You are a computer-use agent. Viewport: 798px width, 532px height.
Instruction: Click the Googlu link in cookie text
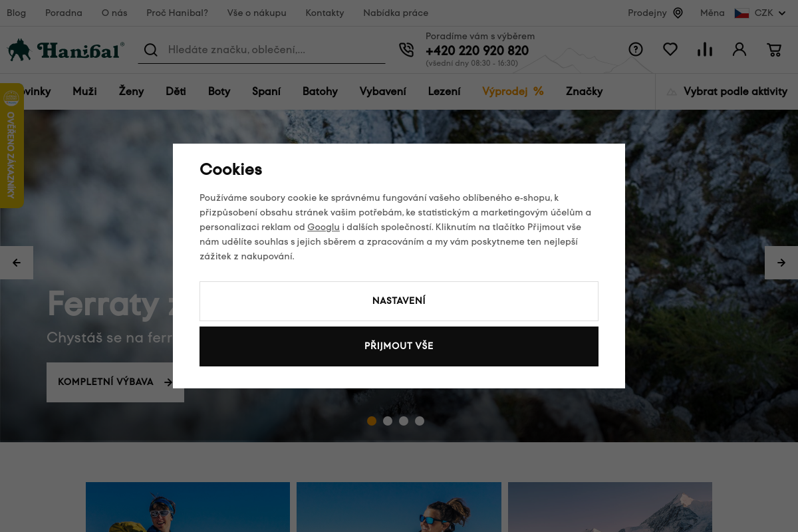[323, 227]
